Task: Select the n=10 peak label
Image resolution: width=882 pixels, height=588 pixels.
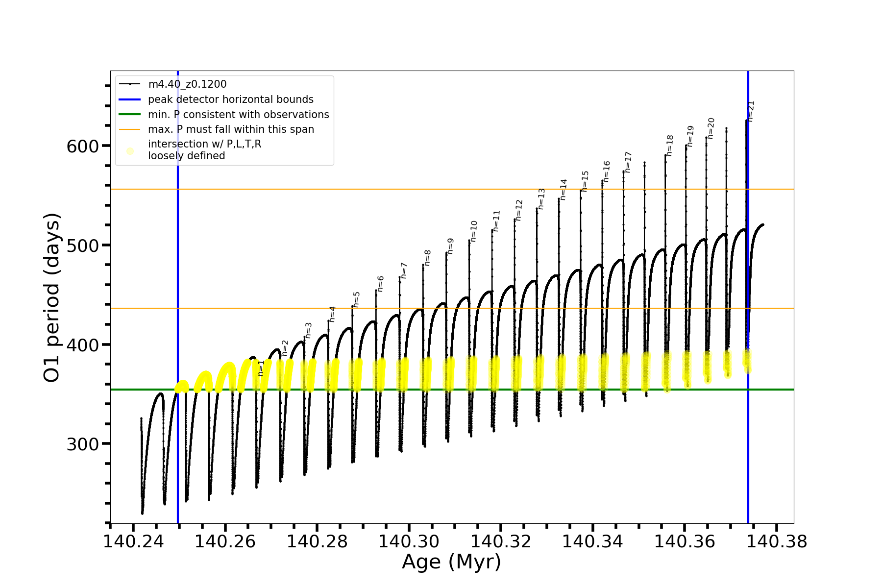Action: tap(474, 231)
